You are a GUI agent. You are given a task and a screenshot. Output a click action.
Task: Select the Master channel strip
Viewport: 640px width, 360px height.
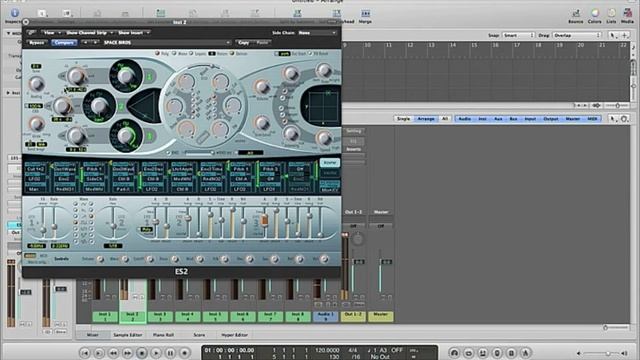[x=381, y=317]
